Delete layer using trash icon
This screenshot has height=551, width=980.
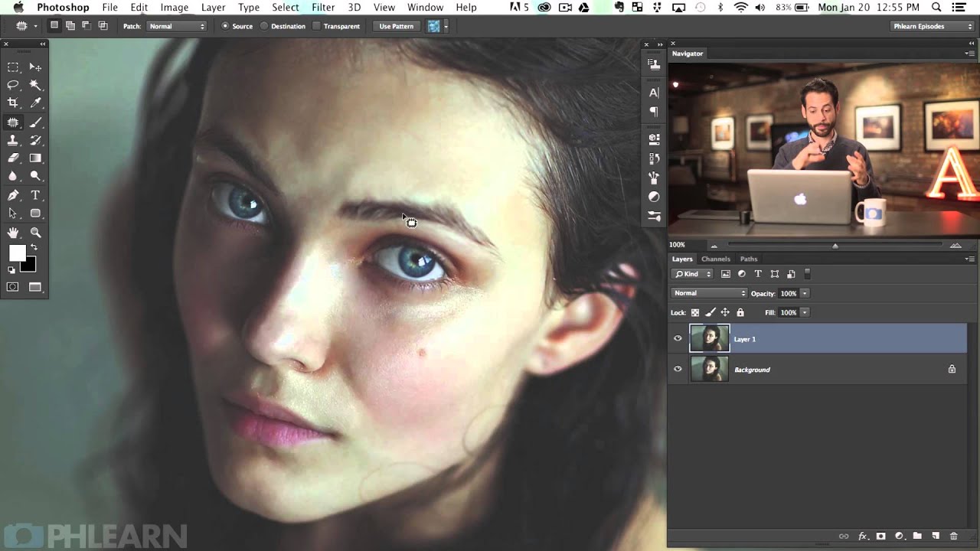tap(953, 536)
